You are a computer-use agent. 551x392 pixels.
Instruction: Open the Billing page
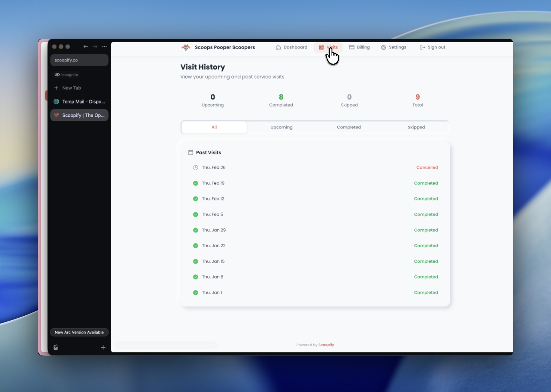point(359,47)
